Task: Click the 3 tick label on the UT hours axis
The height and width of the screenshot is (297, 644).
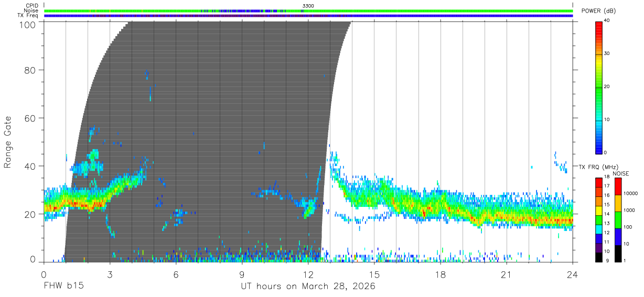Action: tap(110, 274)
